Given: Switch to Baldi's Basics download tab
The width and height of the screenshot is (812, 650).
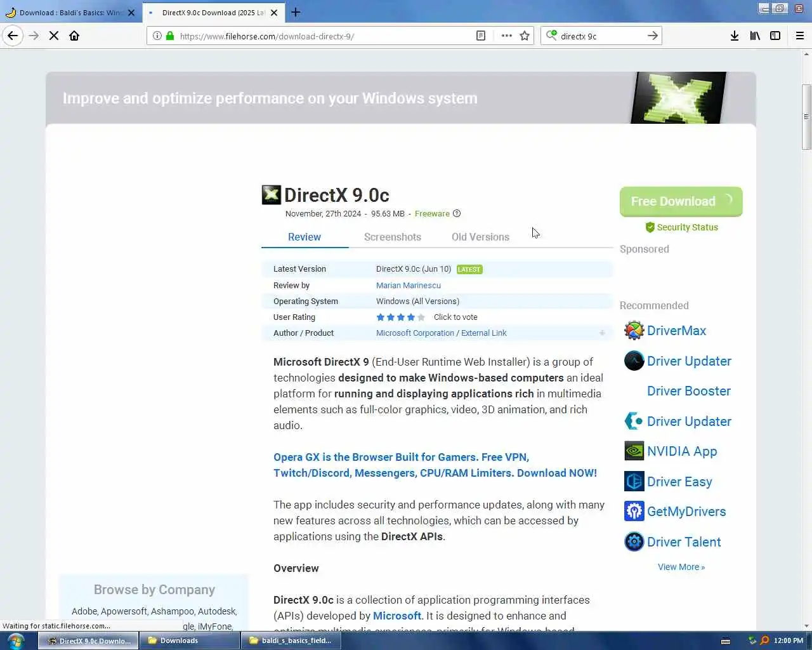Looking at the screenshot, I should (x=70, y=12).
